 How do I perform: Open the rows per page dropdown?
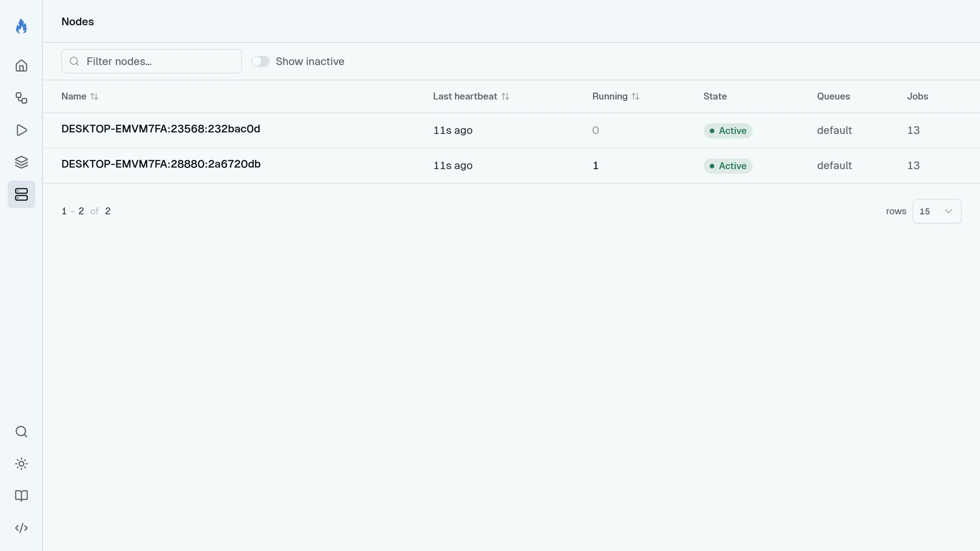click(937, 211)
